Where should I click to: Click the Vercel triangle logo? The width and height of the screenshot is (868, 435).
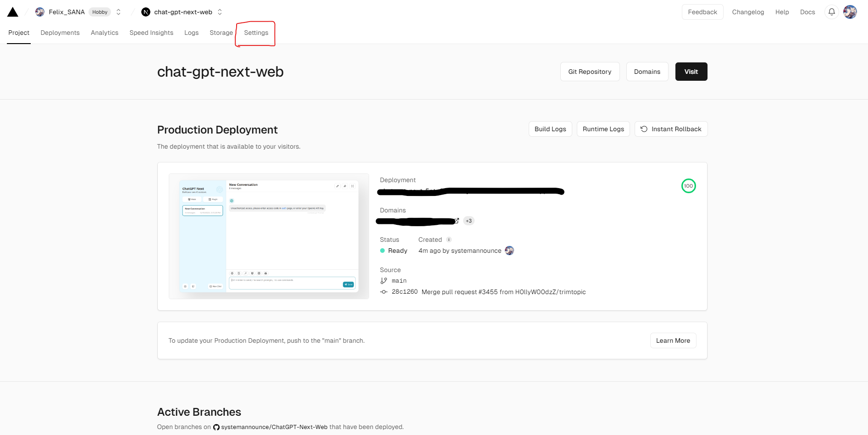click(13, 12)
